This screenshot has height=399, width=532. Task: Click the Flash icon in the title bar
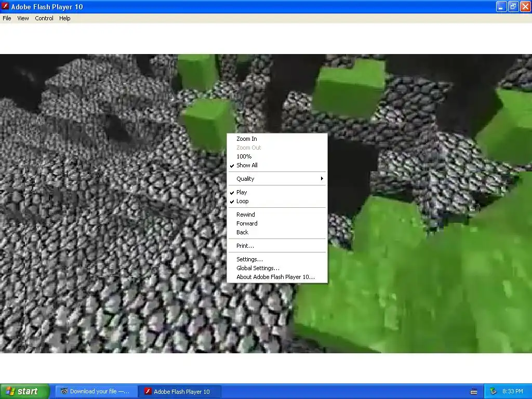coord(5,6)
